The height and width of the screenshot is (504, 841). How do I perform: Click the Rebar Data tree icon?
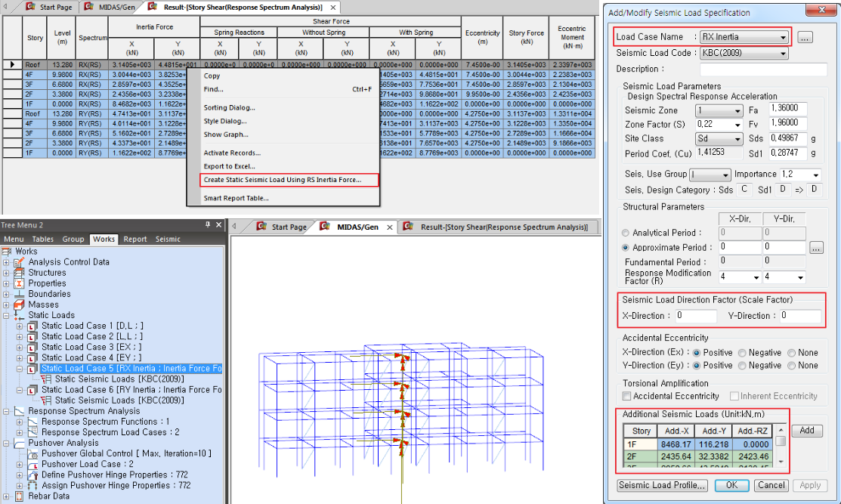pos(19,496)
